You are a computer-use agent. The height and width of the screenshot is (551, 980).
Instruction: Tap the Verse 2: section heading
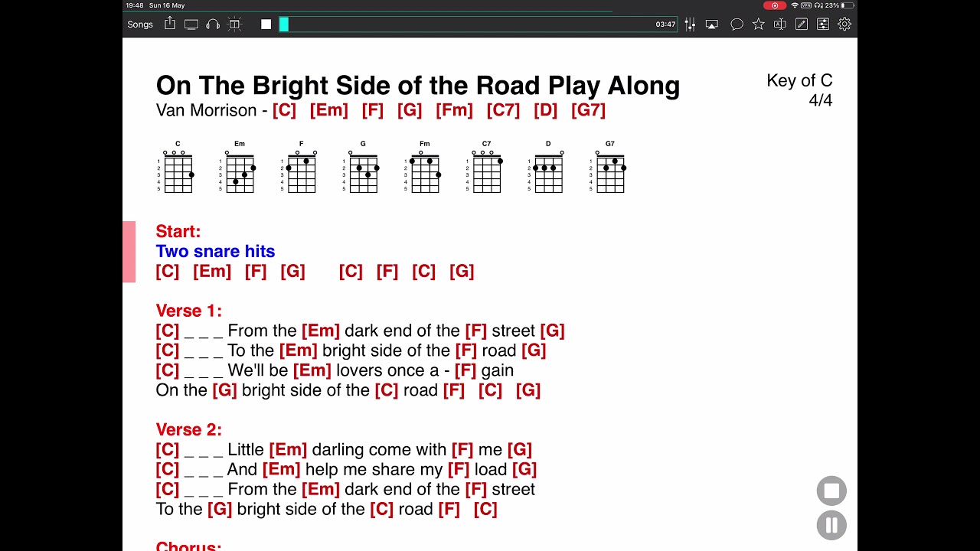188,430
